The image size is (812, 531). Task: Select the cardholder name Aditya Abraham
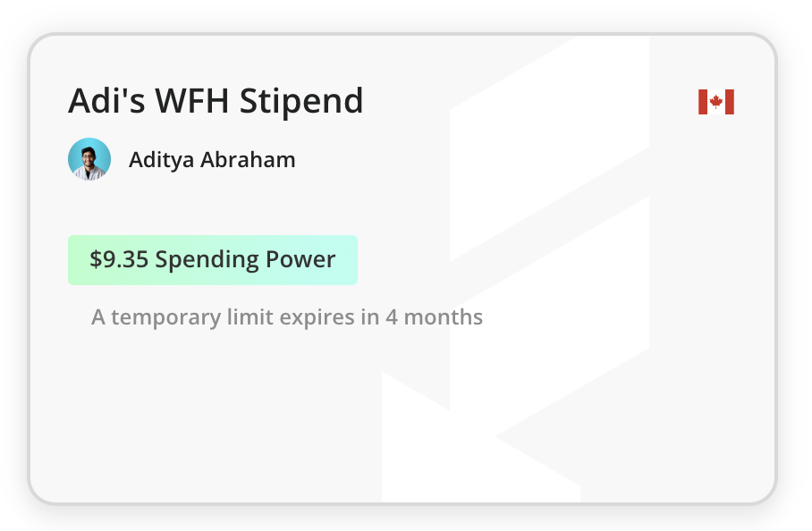coord(212,160)
